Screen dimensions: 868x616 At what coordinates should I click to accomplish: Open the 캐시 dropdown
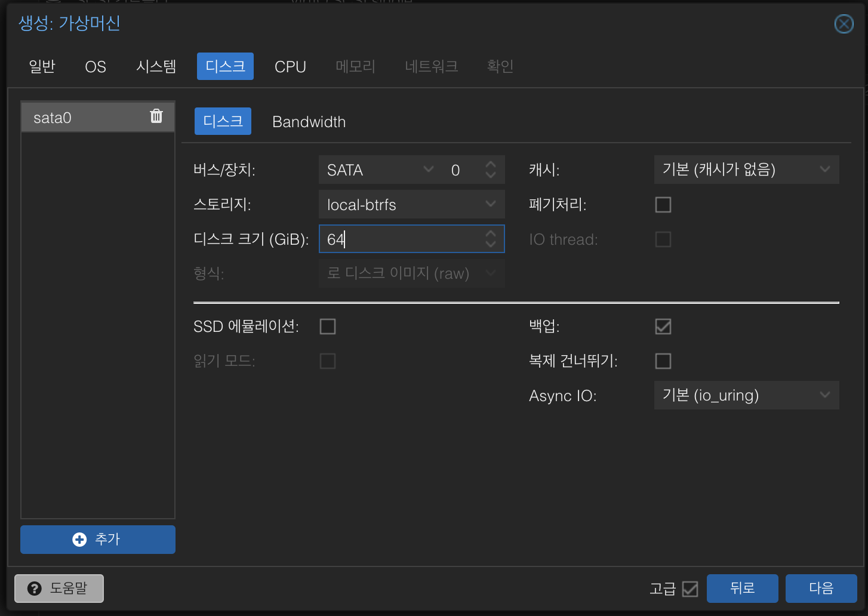point(747,170)
